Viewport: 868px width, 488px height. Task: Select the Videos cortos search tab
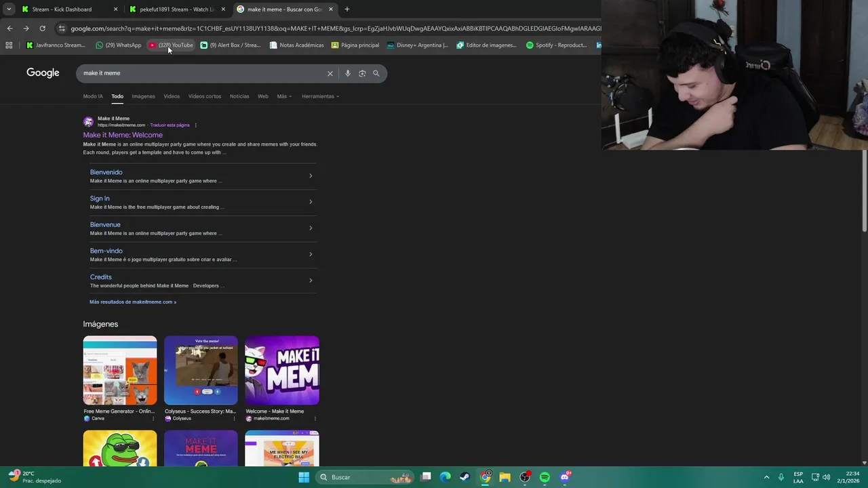pyautogui.click(x=205, y=96)
